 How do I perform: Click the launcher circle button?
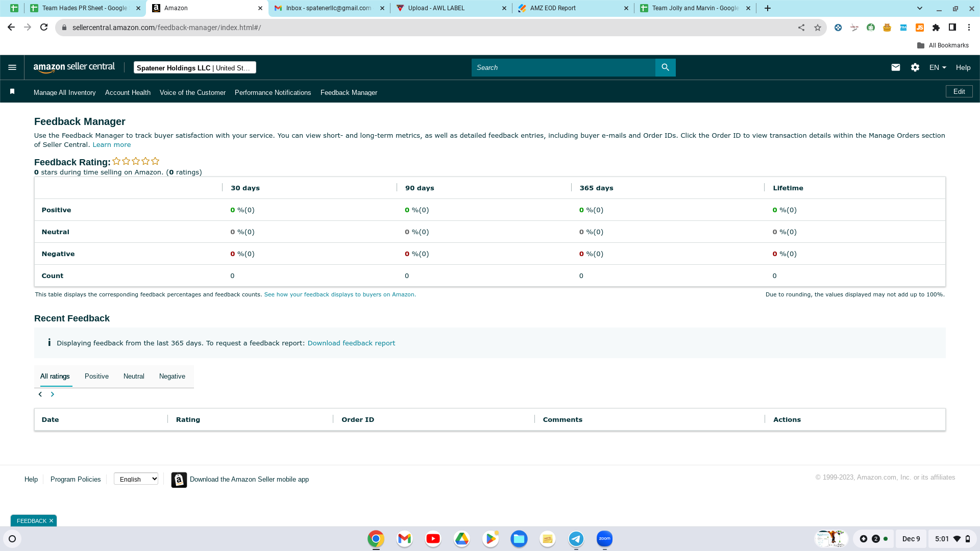12,539
